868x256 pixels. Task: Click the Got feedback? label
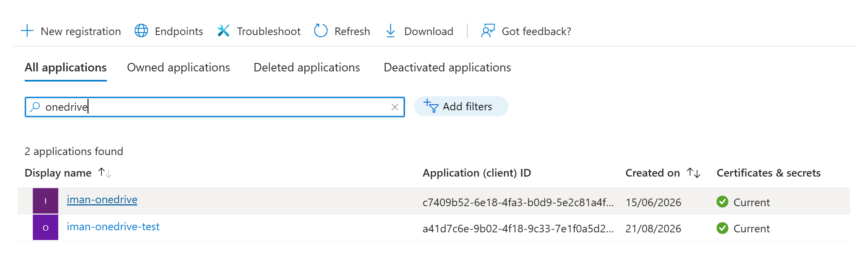pyautogui.click(x=536, y=31)
